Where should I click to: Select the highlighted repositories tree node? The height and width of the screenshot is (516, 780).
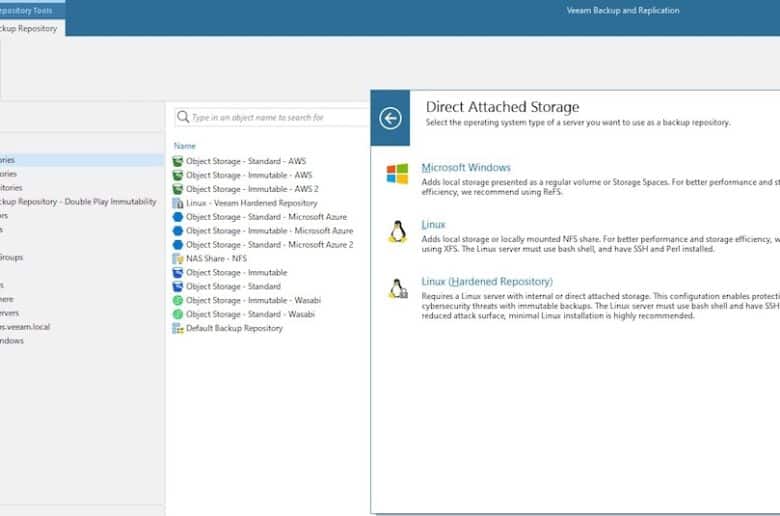pyautogui.click(x=82, y=160)
